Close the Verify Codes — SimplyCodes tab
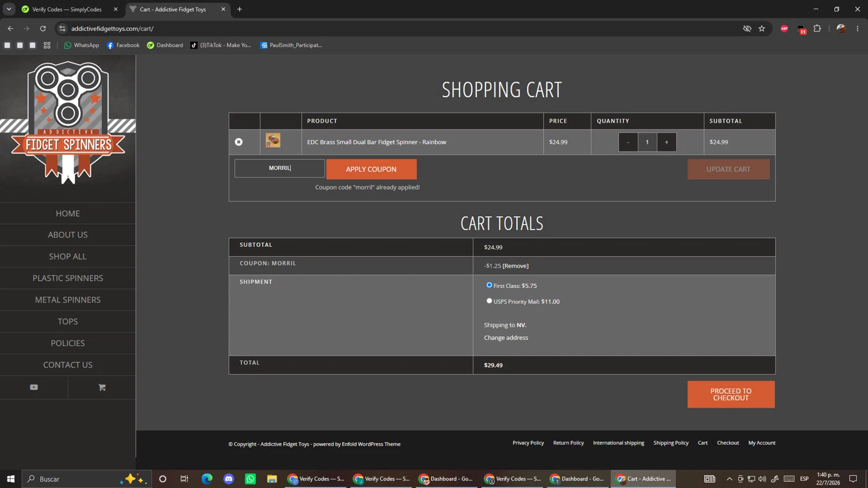Image resolution: width=868 pixels, height=488 pixels. tap(116, 9)
